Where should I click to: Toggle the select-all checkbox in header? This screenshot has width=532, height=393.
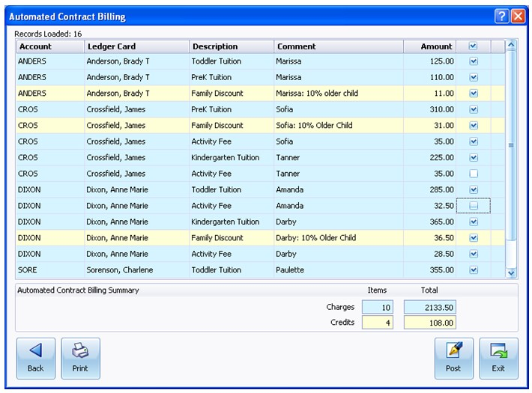point(474,46)
